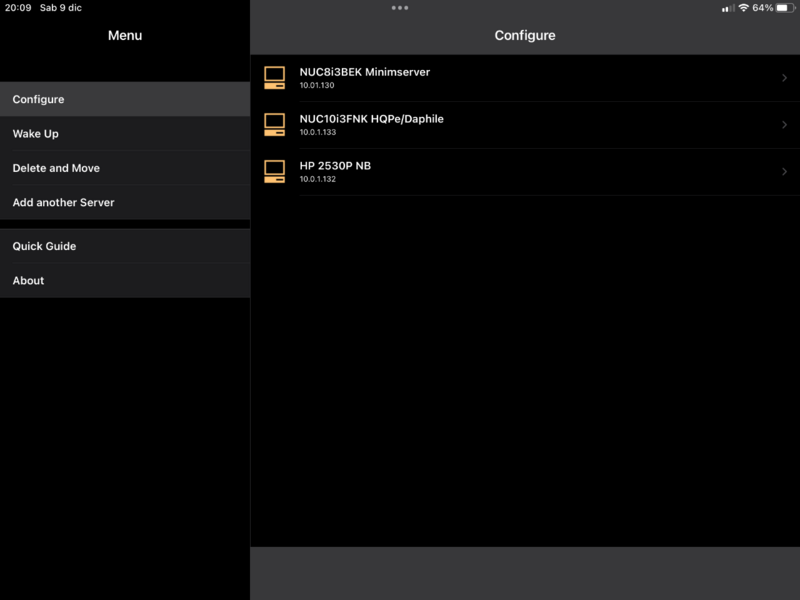Tap the three-dot multitasking icon at top
This screenshot has width=800, height=600.
point(400,8)
